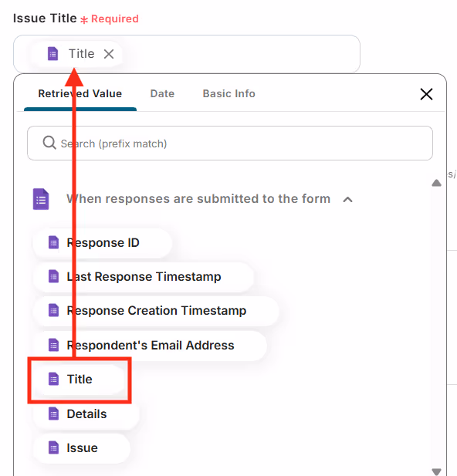Open the Basic Info tab
This screenshot has width=457, height=476.
228,93
